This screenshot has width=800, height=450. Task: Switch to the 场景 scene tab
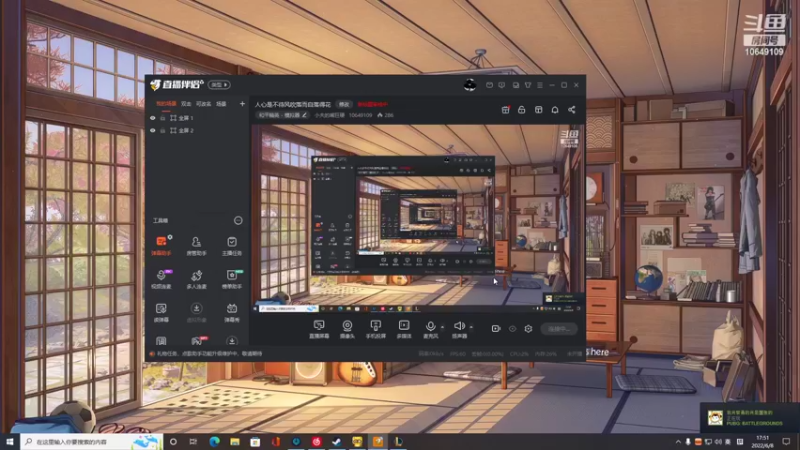coord(221,104)
